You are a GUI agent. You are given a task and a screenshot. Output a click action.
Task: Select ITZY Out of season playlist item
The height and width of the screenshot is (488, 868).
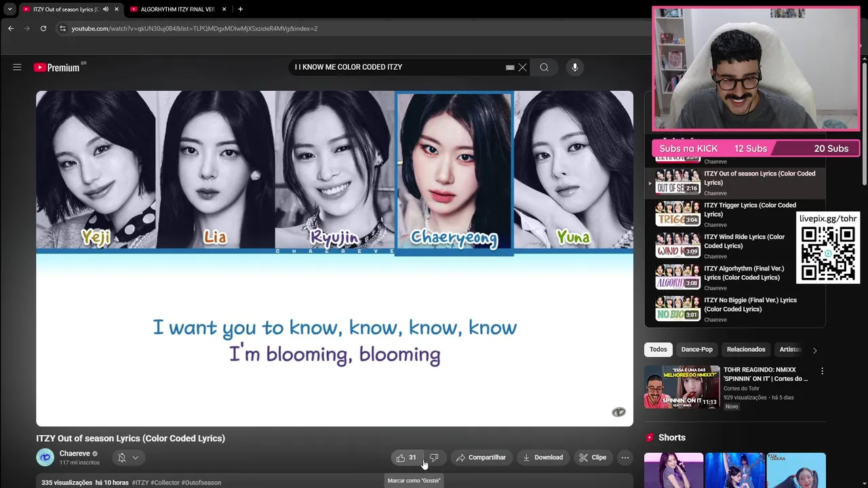736,183
